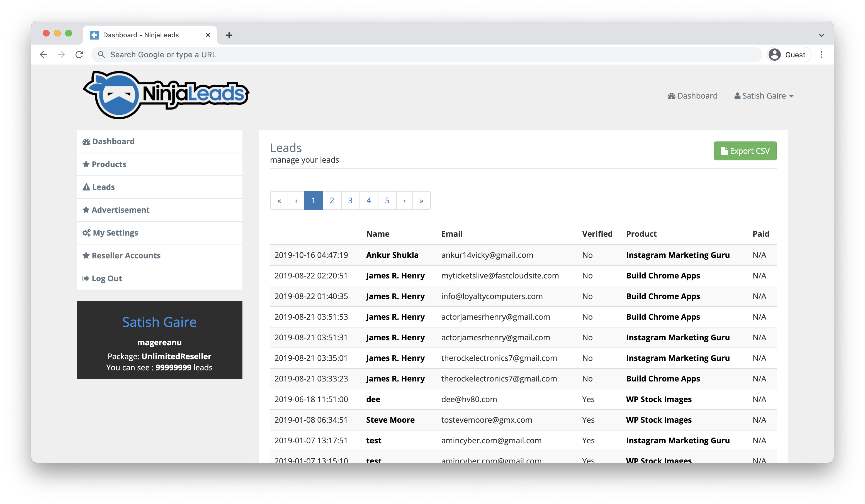Click the Name column header
This screenshot has width=865, height=504.
coord(378,234)
